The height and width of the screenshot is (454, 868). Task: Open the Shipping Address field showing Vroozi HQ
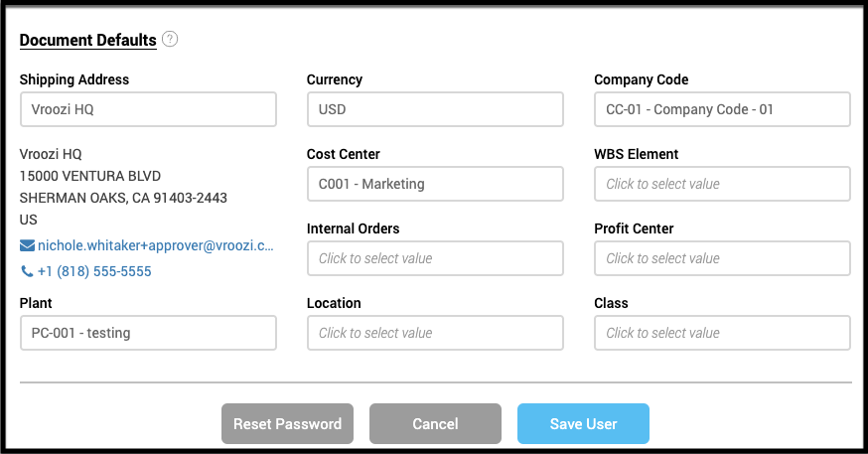[148, 109]
